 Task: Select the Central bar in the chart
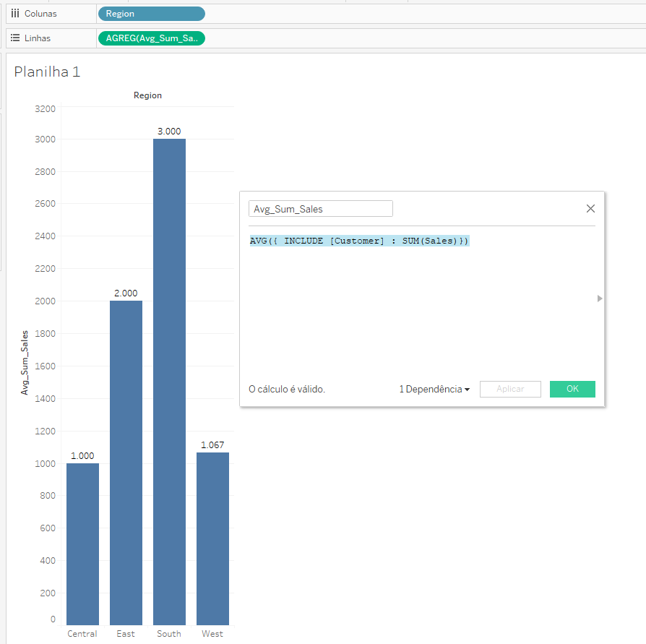[x=82, y=542]
